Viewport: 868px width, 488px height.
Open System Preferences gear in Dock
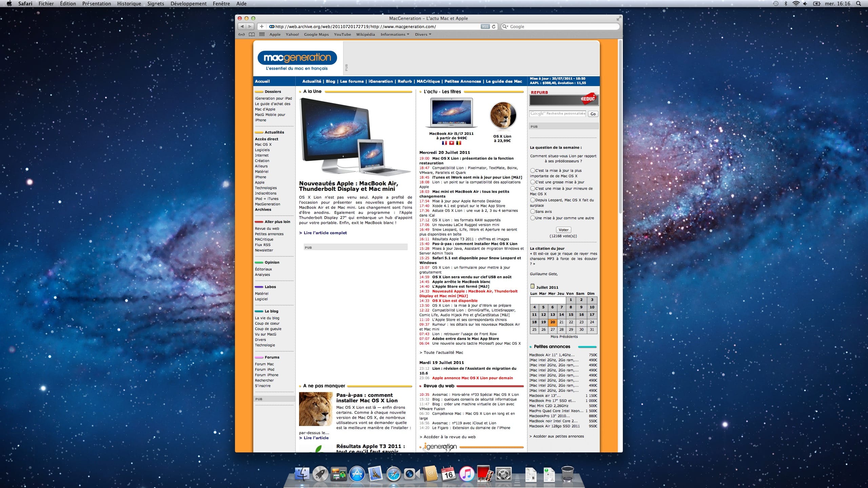pyautogui.click(x=504, y=474)
